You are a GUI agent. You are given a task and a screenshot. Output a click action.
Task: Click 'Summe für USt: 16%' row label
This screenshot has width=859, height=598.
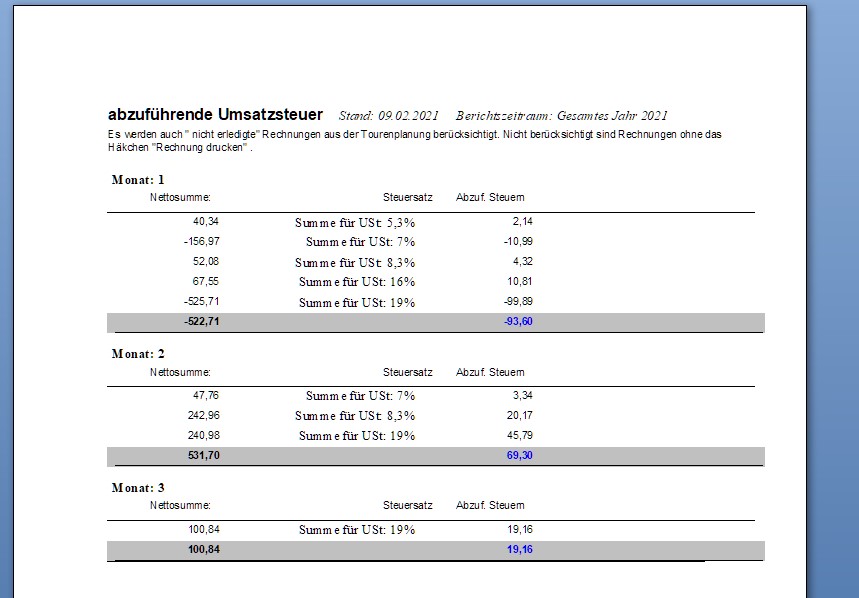[x=356, y=282]
